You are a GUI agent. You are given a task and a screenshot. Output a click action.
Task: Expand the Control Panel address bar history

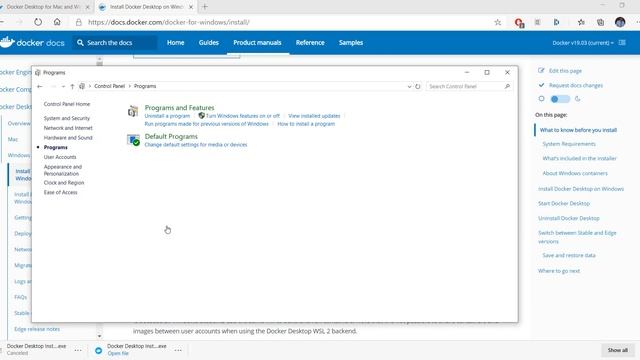[409, 87]
